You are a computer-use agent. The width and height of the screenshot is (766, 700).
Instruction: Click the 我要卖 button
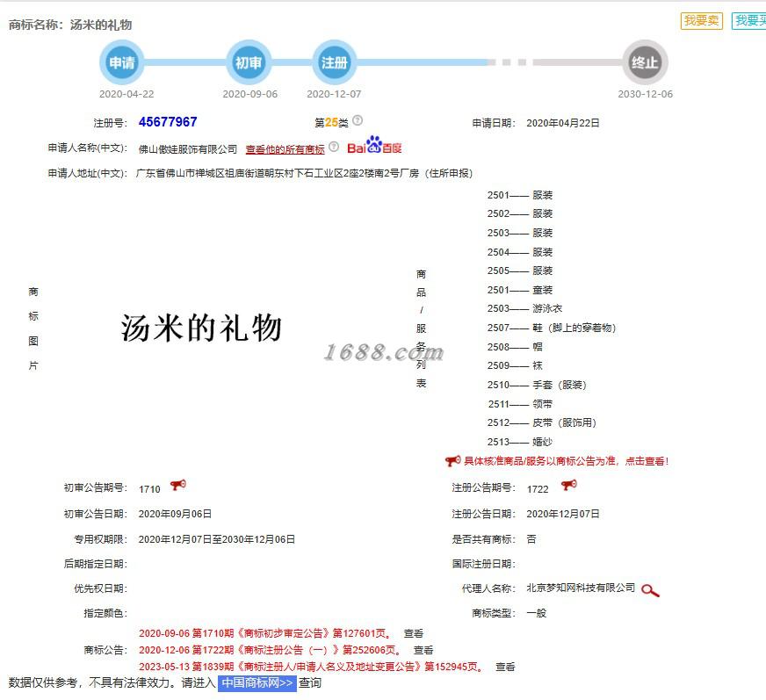point(702,20)
